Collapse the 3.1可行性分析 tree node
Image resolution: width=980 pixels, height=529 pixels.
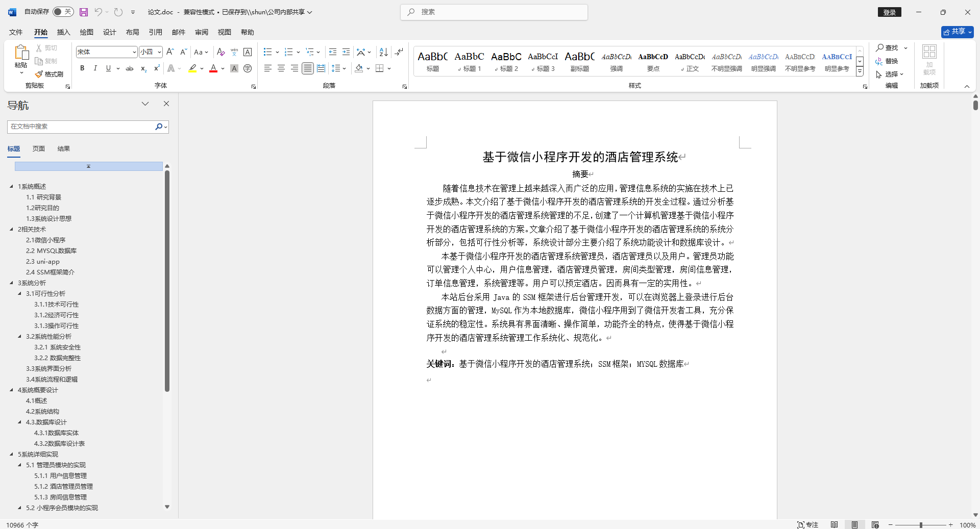(19, 293)
